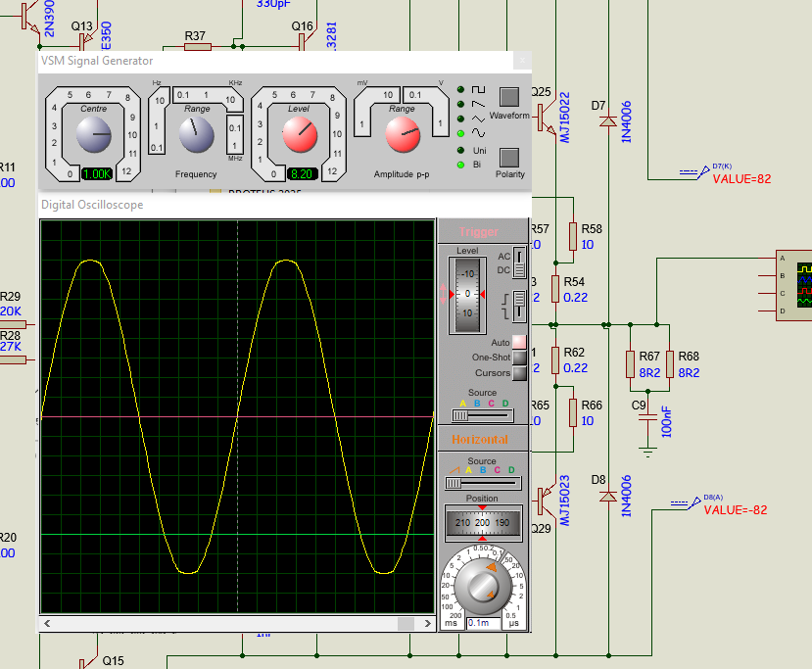Viewport: 812px width, 669px height.
Task: Enable One-Shot trigger mode
Action: pos(519,358)
